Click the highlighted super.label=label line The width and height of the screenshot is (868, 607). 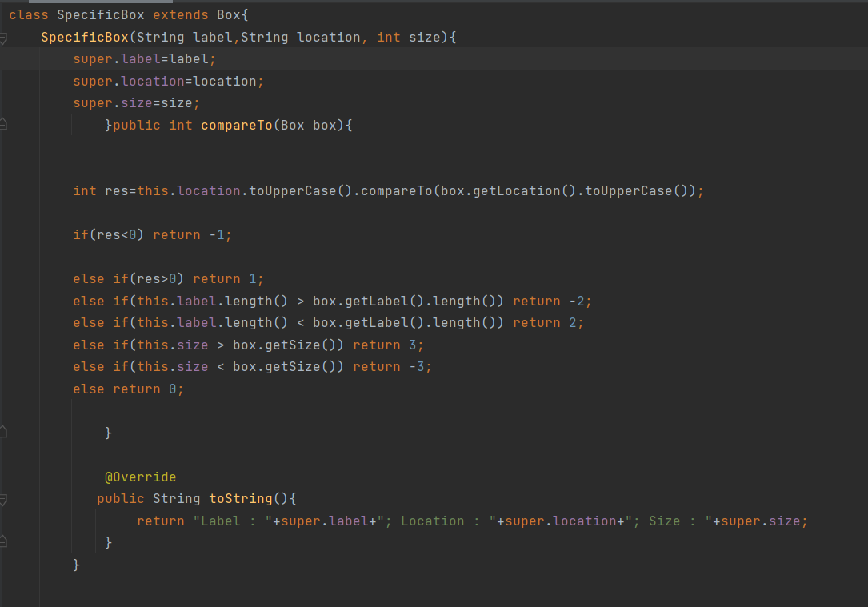click(x=142, y=58)
